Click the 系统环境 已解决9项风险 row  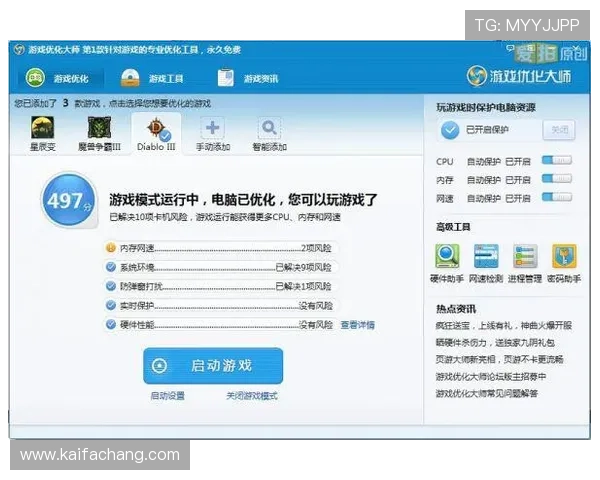[x=221, y=267]
